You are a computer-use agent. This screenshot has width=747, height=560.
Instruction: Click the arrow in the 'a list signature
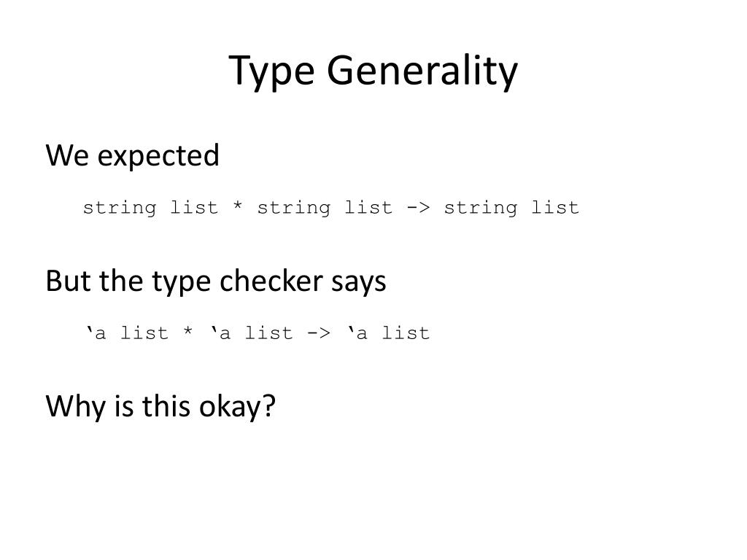coord(319,332)
